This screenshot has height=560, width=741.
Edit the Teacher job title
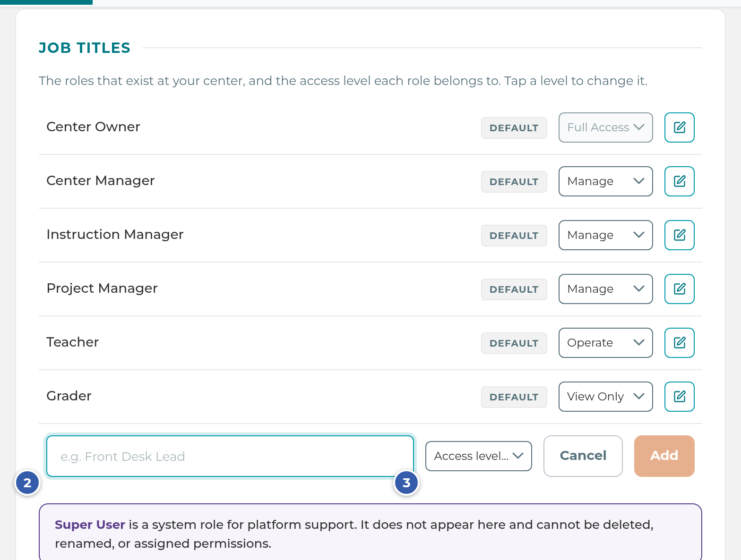coord(679,343)
